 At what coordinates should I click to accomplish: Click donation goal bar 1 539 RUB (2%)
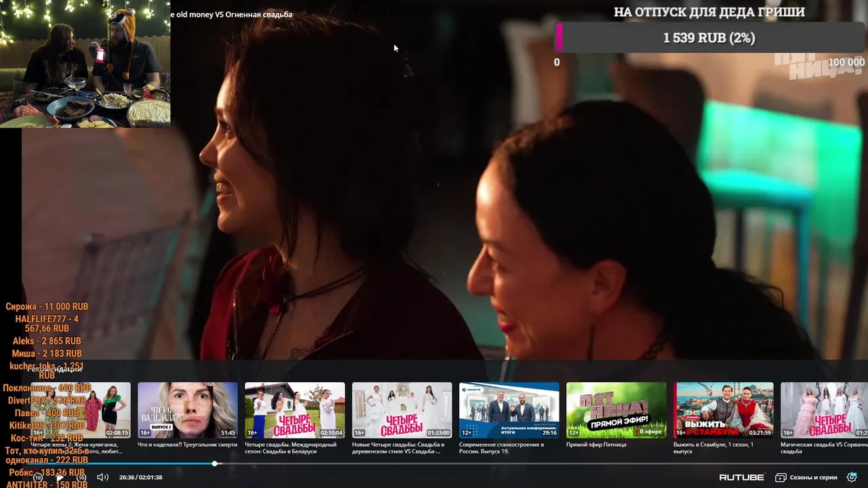[709, 38]
